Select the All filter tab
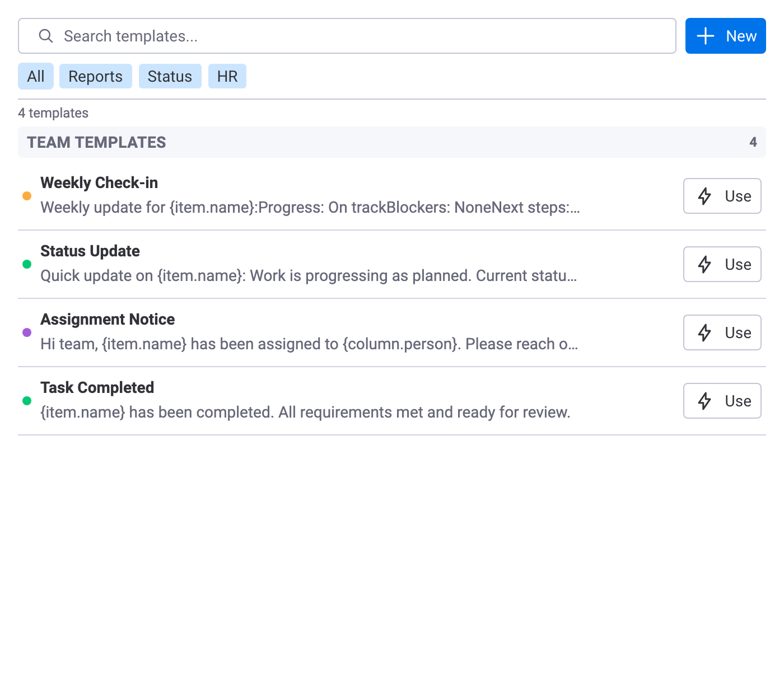 [x=35, y=76]
